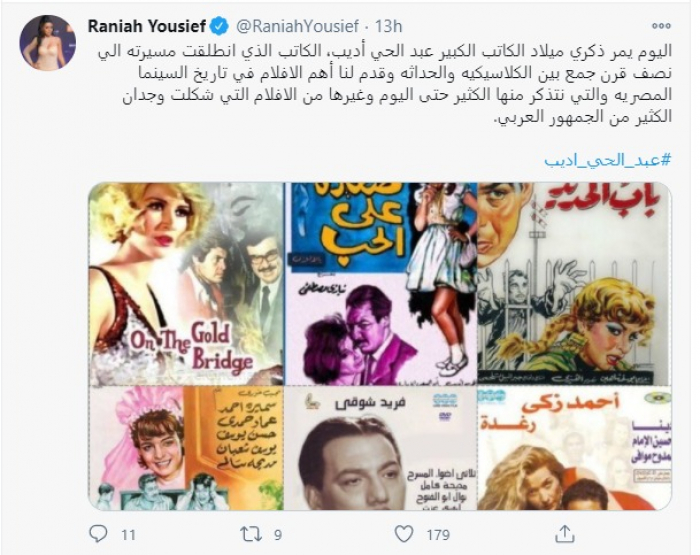
Task: Open the three-dot more options menu
Action: 661,26
